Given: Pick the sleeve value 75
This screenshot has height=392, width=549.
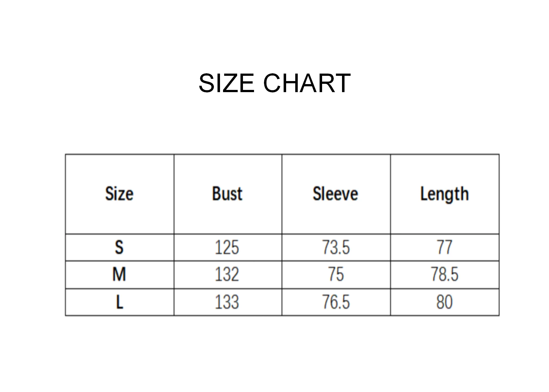Looking at the screenshot, I should (x=336, y=274).
